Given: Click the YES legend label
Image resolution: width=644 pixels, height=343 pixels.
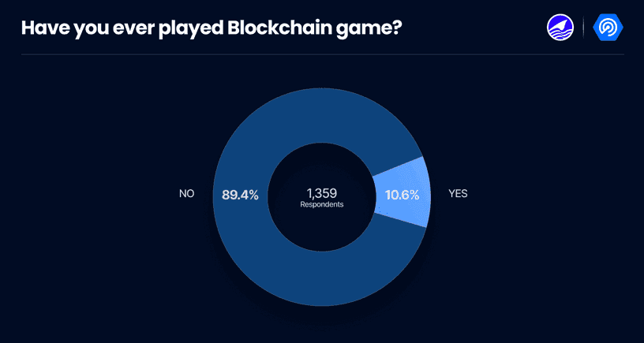Looking at the screenshot, I should click(458, 194).
